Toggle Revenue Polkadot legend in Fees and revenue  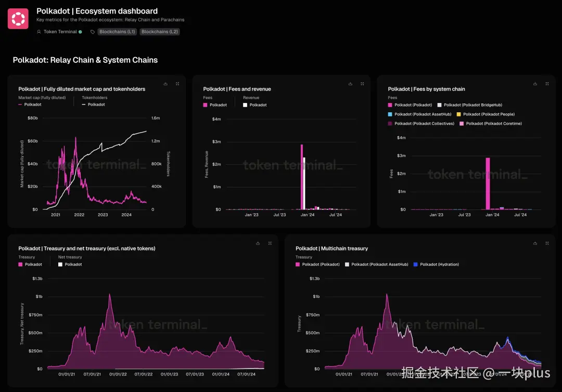pyautogui.click(x=255, y=105)
